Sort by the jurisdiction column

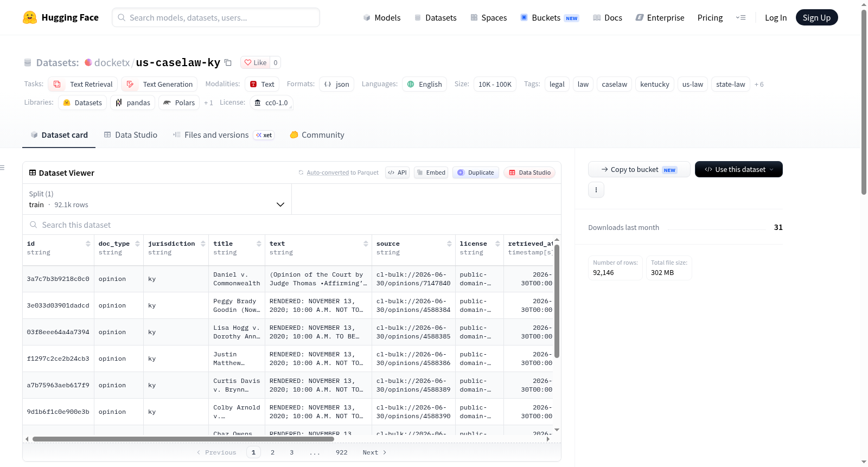(x=203, y=244)
